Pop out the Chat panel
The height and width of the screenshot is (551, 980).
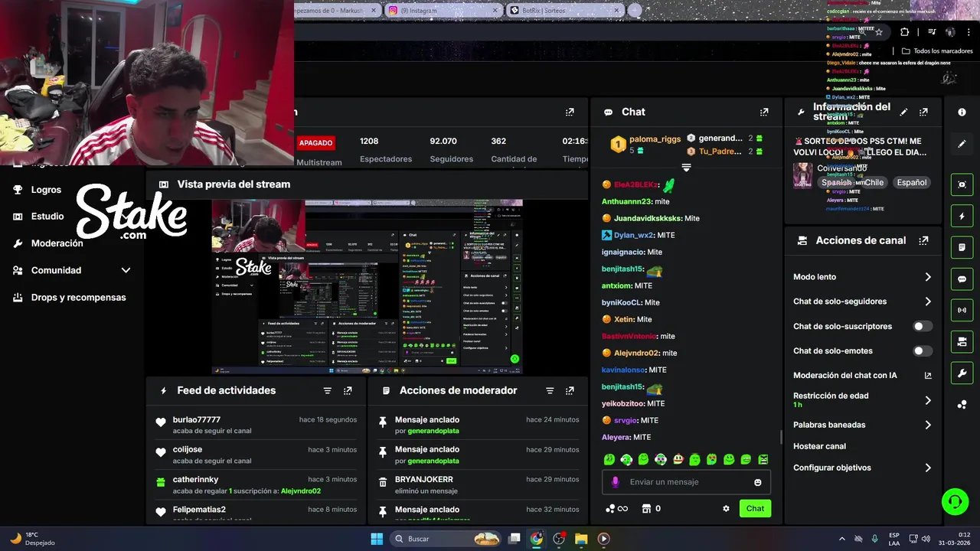[764, 112]
